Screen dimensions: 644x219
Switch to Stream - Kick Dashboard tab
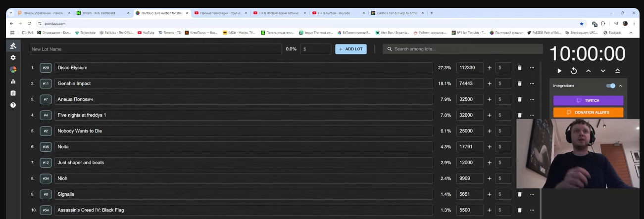coord(102,13)
